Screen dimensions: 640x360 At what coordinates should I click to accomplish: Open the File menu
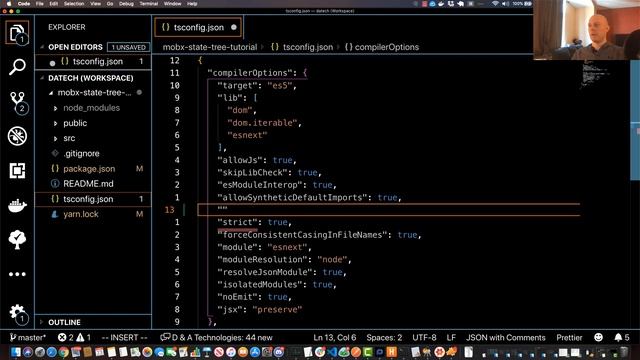tap(40, 4)
